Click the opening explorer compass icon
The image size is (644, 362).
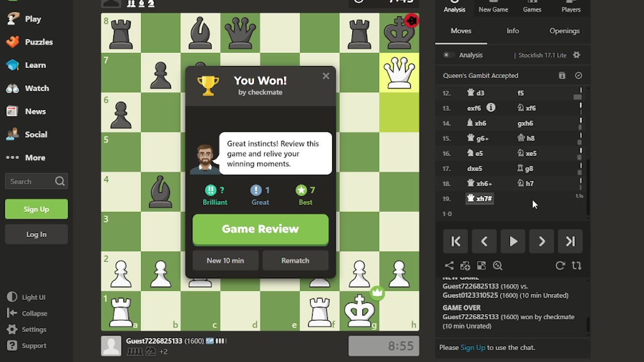click(x=579, y=75)
